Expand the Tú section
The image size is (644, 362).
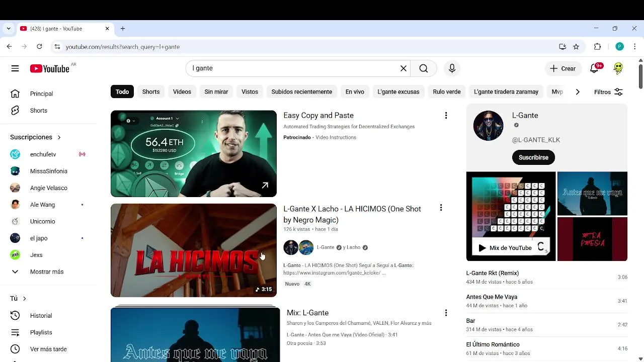pyautogui.click(x=18, y=299)
